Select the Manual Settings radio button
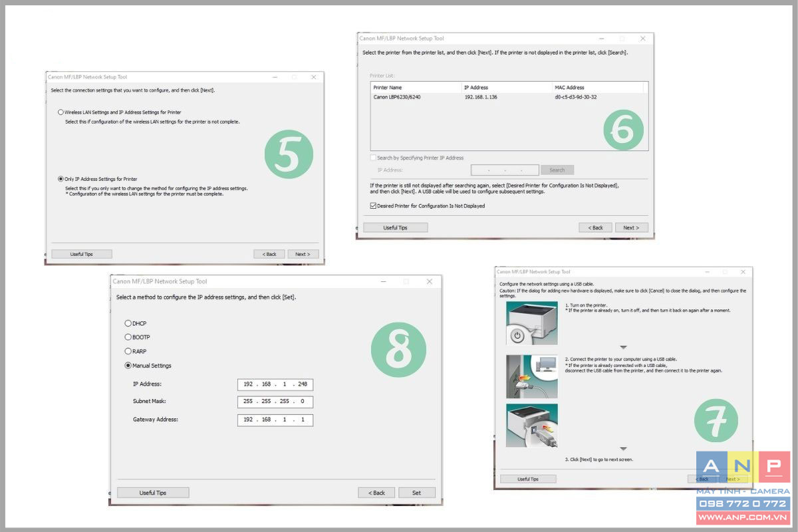 click(128, 365)
